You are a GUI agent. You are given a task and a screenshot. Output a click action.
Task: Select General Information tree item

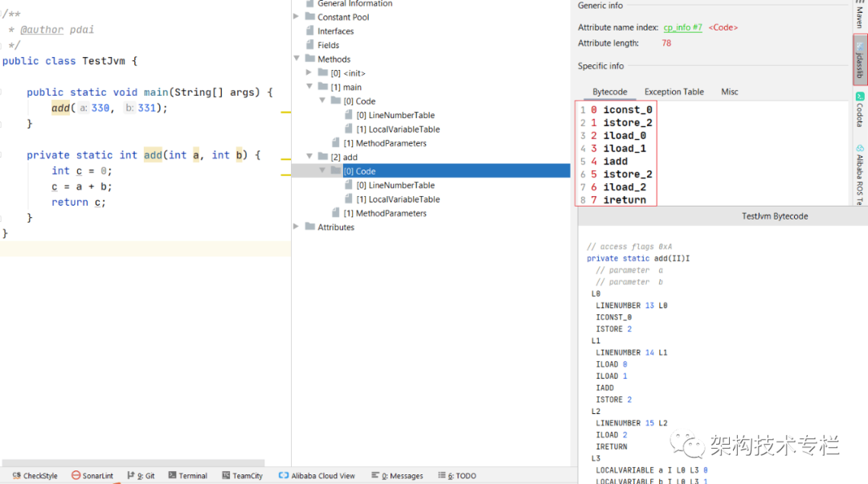354,4
